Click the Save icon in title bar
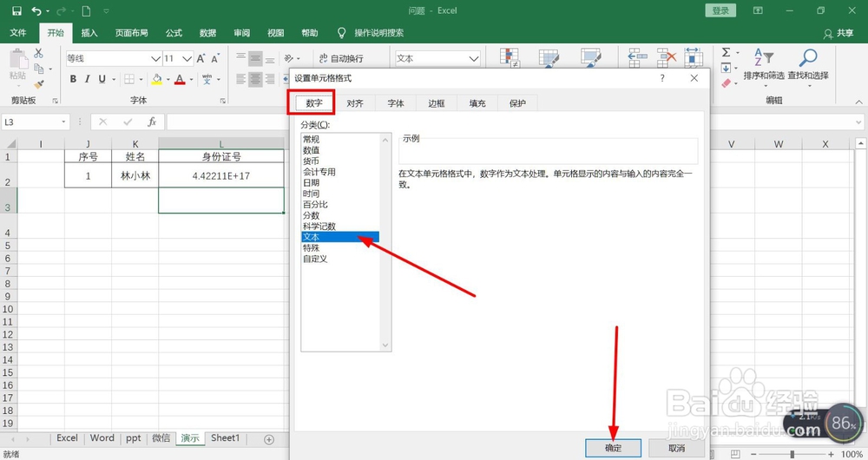Image resolution: width=868 pixels, height=460 pixels. [x=16, y=10]
